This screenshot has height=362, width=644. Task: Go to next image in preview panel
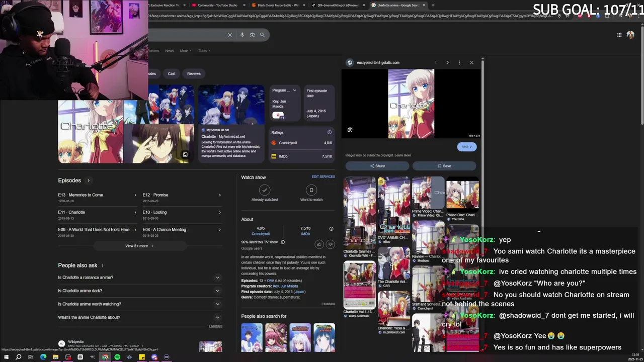tap(447, 62)
